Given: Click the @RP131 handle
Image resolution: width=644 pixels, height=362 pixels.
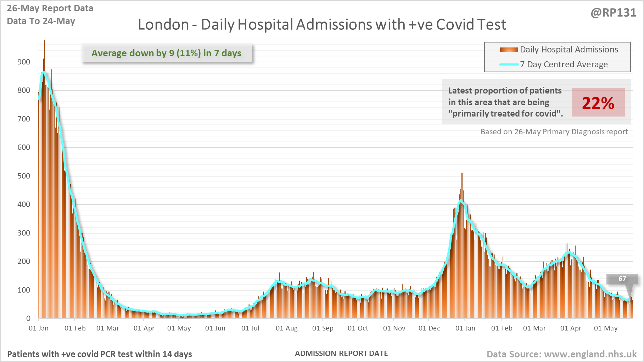Looking at the screenshot, I should pyautogui.click(x=613, y=13).
